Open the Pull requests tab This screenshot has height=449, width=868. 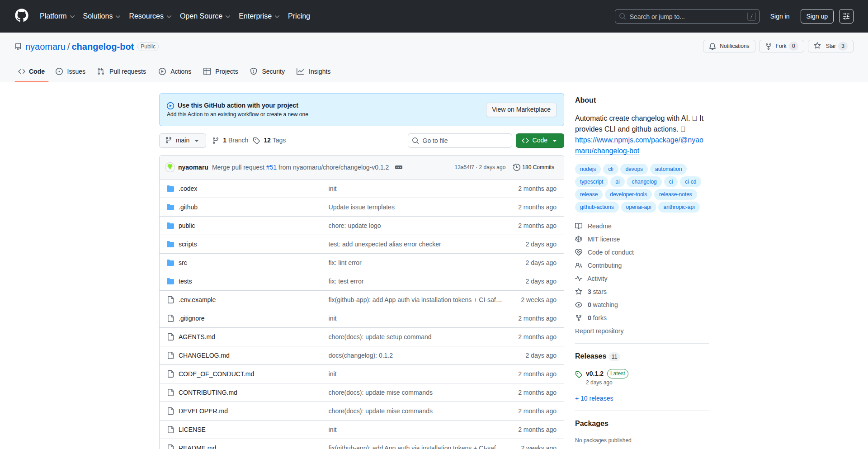pyautogui.click(x=122, y=71)
